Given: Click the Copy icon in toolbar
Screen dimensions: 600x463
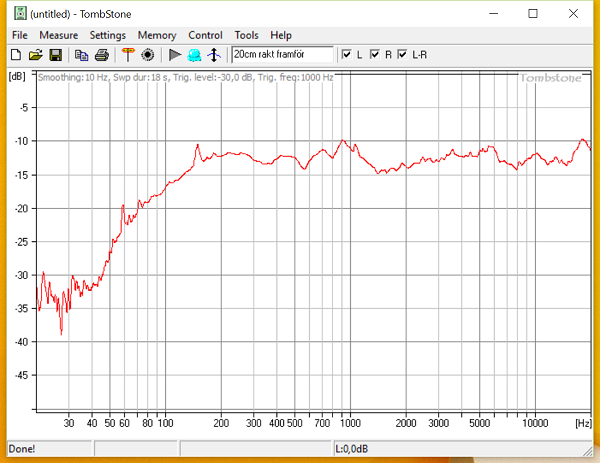Looking at the screenshot, I should coord(82,54).
